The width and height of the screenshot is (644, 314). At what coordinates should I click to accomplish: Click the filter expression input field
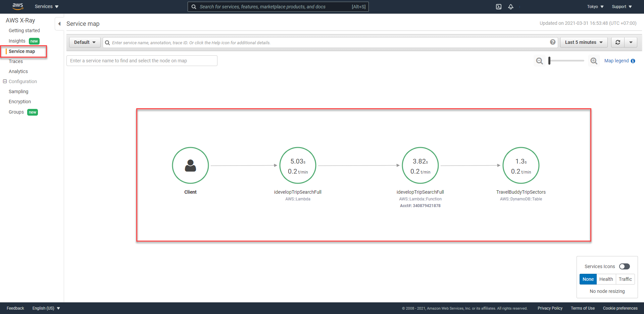tap(330, 43)
